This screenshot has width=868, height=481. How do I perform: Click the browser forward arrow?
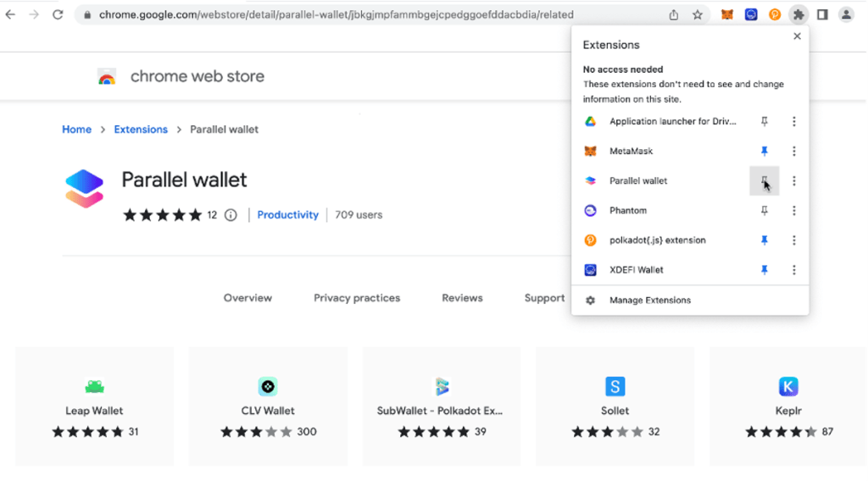click(x=34, y=15)
